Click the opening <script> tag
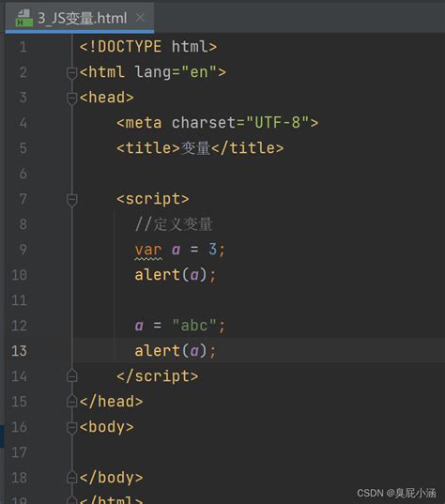Viewport: 445px width, 504px height. coord(153,199)
